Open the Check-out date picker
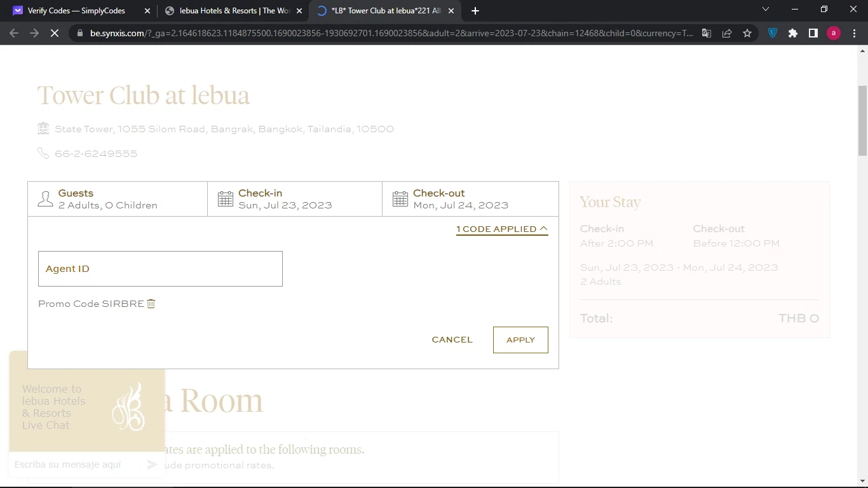868x488 pixels. 470,199
